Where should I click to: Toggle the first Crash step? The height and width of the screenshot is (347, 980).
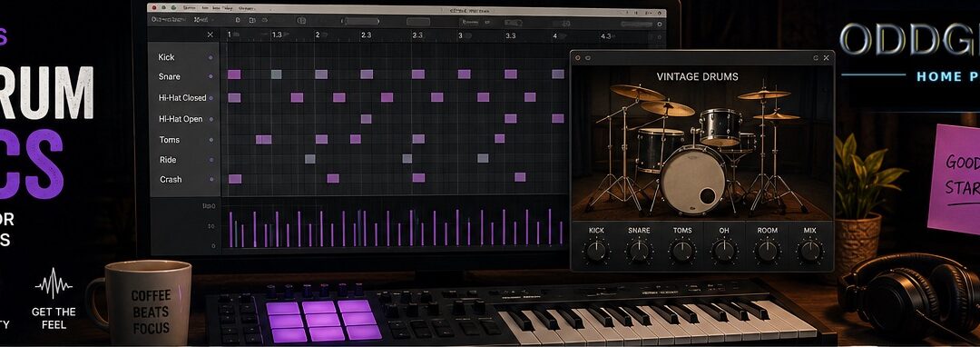[235, 179]
